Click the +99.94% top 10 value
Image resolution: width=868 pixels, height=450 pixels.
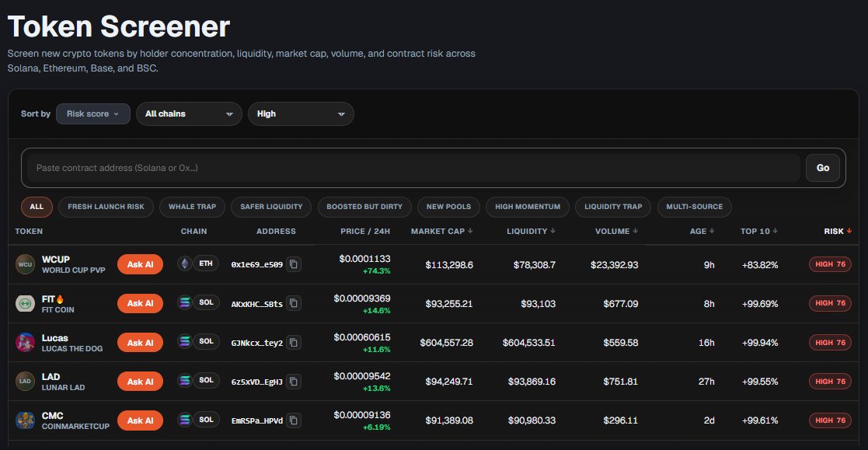759,343
